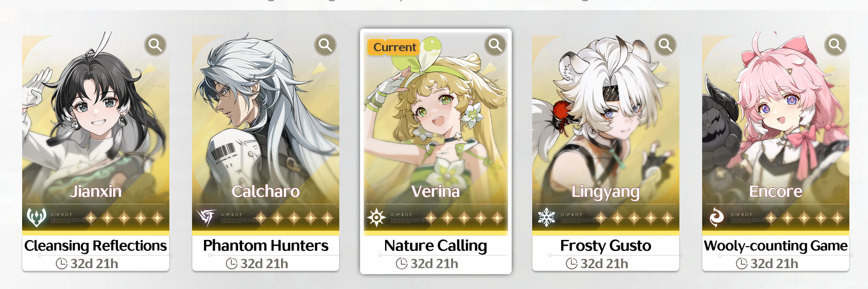Screen dimensions: 868x289
Task: Open magnifier on Calcharo card
Action: pos(326,45)
